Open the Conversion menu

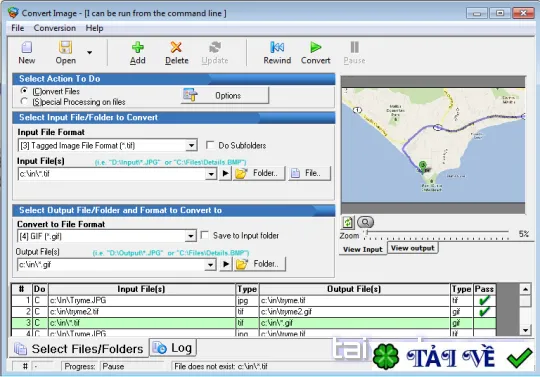pyautogui.click(x=54, y=28)
